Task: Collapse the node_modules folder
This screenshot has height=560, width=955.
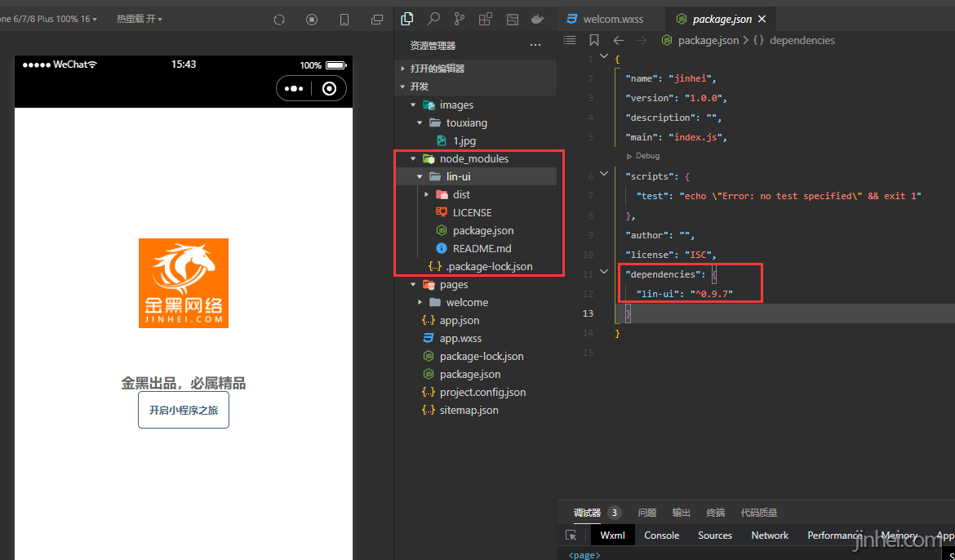Action: [413, 159]
